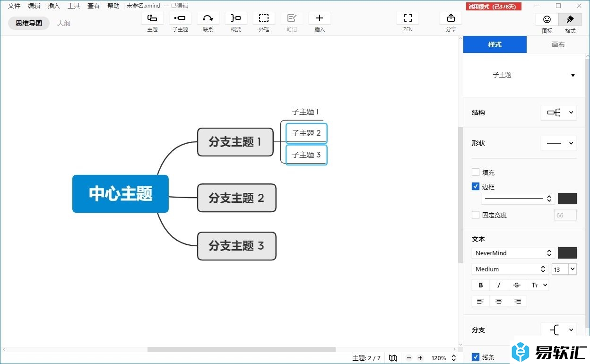Click the canvas vertical scrollbar thumb
Viewport: 590px width, 364px height.
pos(460,195)
